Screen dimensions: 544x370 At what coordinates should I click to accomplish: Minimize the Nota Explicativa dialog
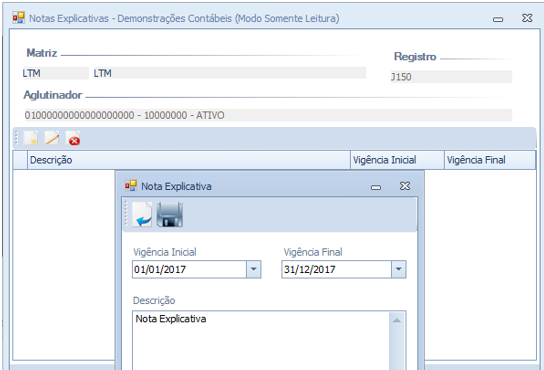coord(376,187)
